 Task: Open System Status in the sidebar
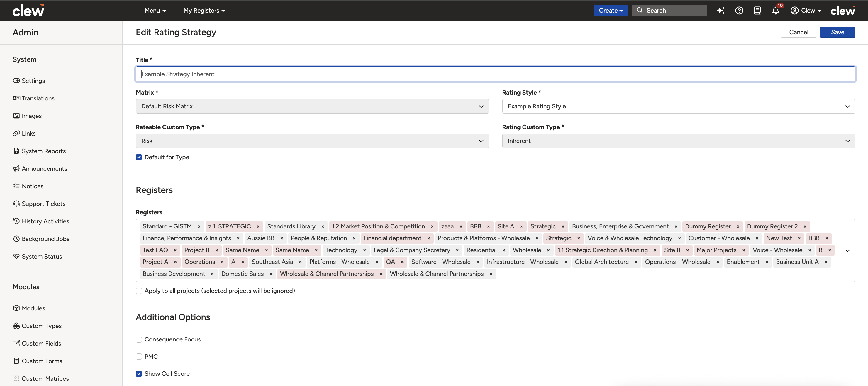[38, 257]
